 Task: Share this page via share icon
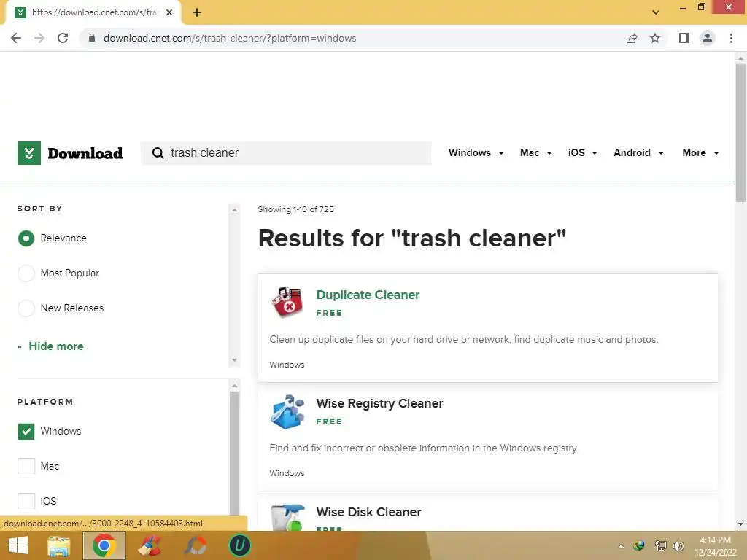(631, 38)
